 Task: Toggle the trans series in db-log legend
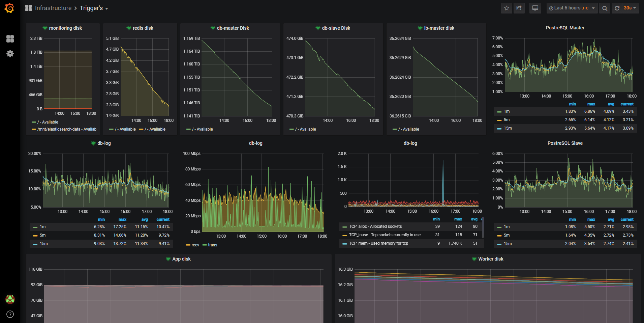[212, 245]
